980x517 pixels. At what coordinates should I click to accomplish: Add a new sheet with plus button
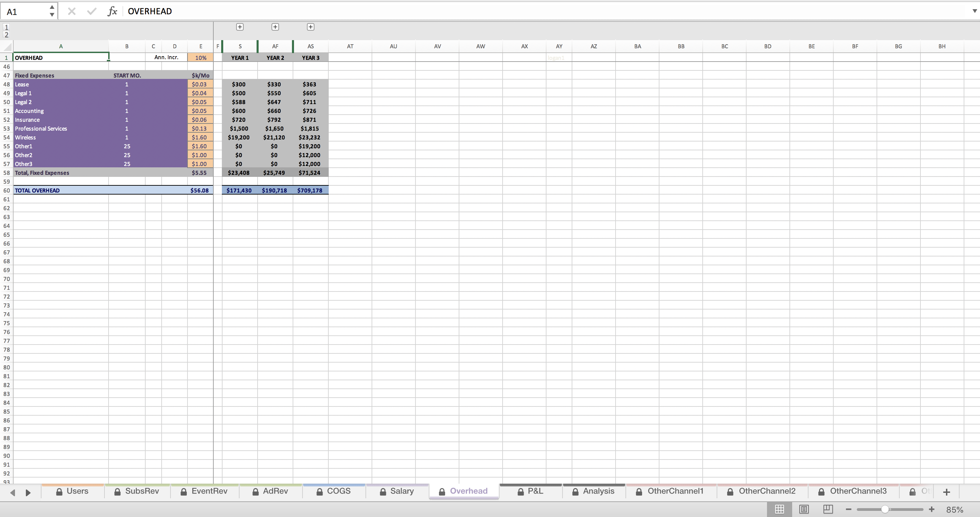pos(947,492)
